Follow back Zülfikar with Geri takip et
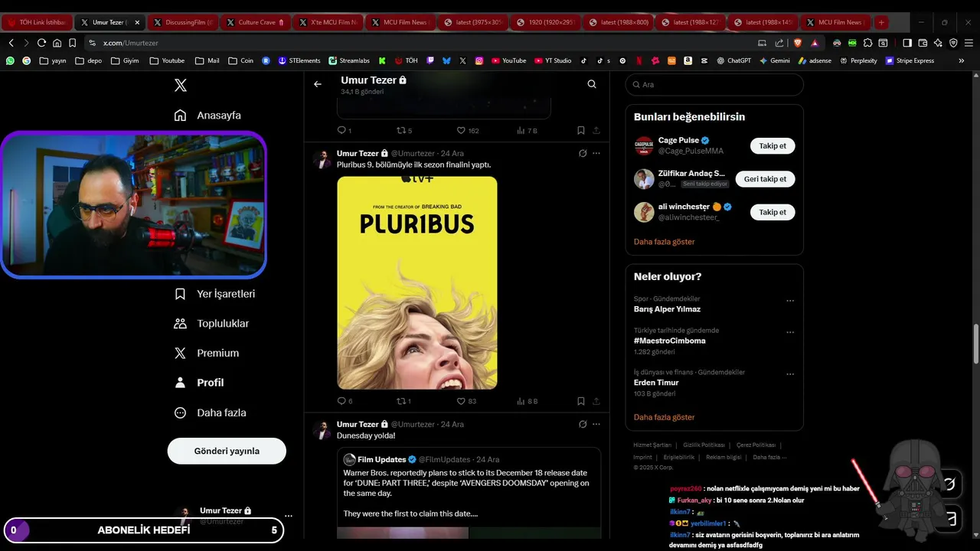This screenshot has width=980, height=551. (765, 179)
